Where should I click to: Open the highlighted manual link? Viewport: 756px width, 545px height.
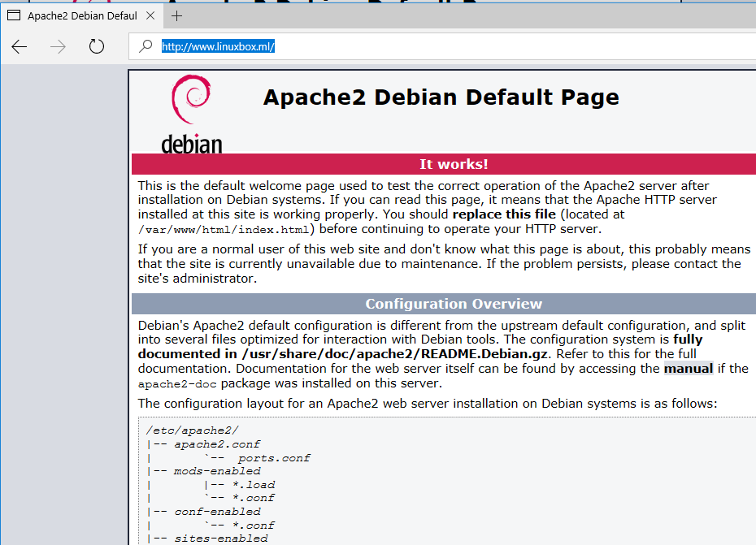pyautogui.click(x=688, y=369)
